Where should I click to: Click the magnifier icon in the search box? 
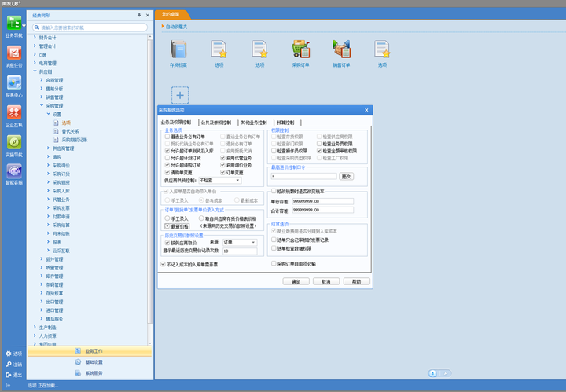36,27
